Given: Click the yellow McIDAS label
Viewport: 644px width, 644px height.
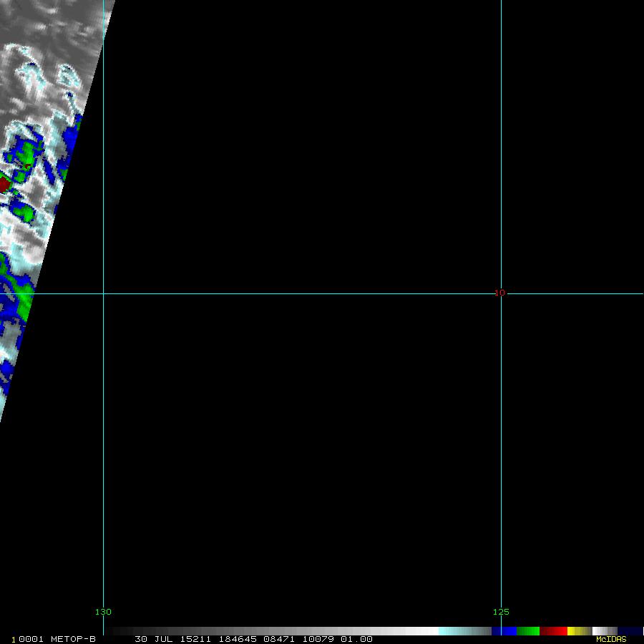Looking at the screenshot, I should pyautogui.click(x=611, y=639).
